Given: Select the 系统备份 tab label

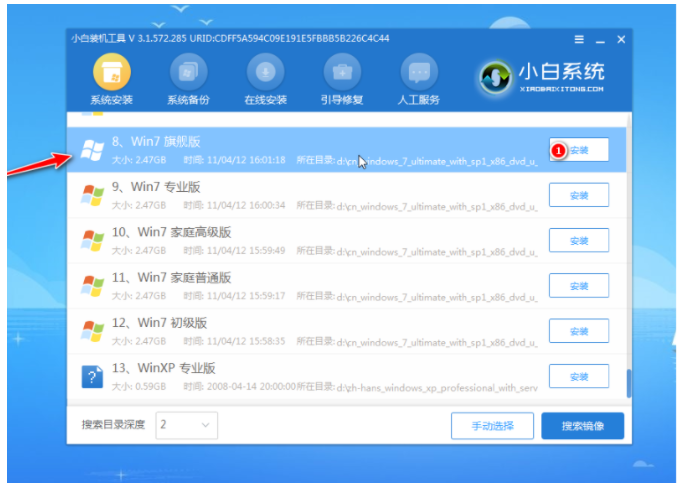Looking at the screenshot, I should tap(188, 100).
